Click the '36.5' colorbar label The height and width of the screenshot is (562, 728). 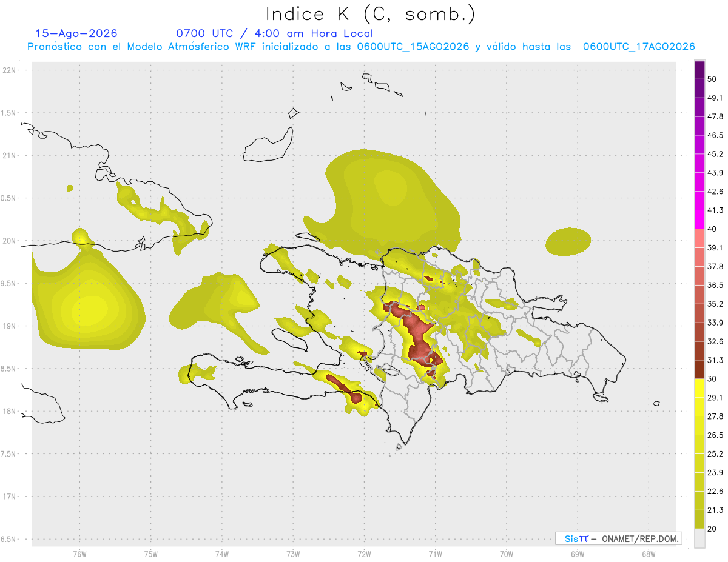pyautogui.click(x=715, y=285)
